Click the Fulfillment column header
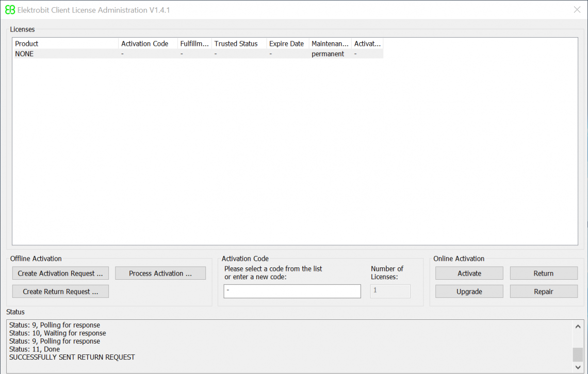 pos(194,44)
